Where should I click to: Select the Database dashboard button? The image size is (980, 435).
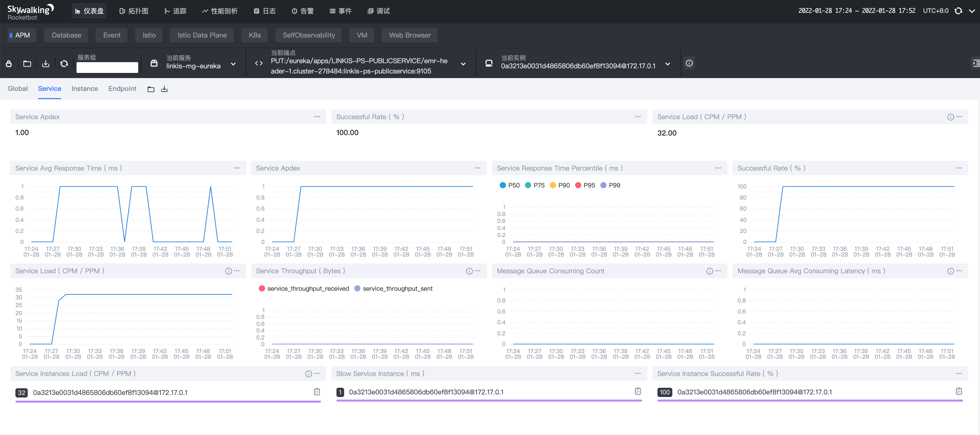click(x=66, y=35)
